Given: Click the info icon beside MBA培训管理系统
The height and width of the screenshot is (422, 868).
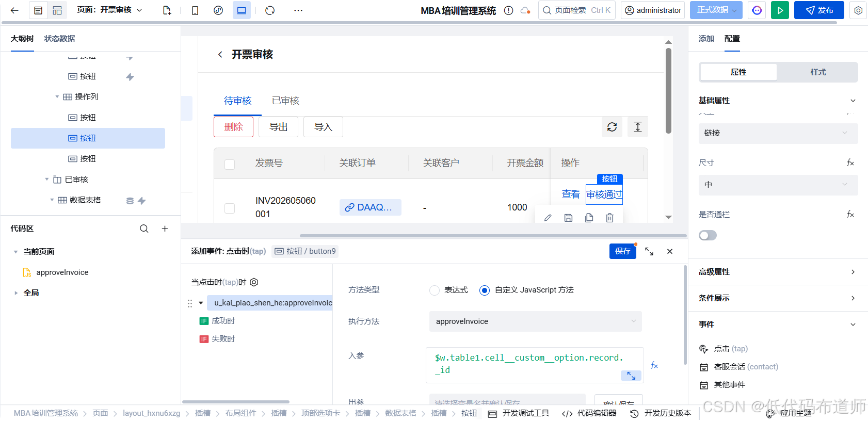Looking at the screenshot, I should click(x=508, y=10).
